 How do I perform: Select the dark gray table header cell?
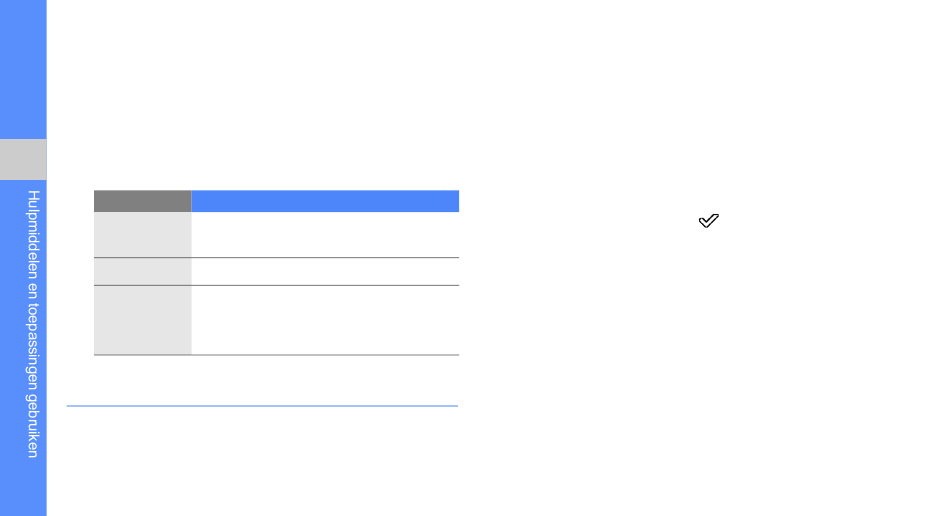tap(142, 201)
